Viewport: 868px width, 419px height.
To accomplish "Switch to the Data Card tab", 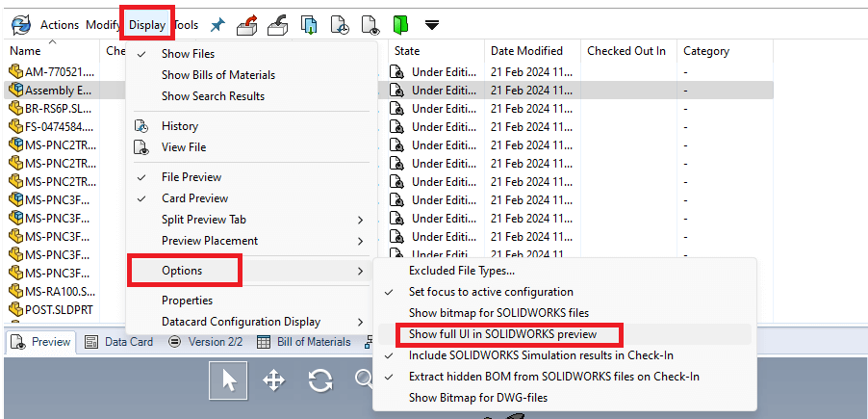I will [x=119, y=342].
